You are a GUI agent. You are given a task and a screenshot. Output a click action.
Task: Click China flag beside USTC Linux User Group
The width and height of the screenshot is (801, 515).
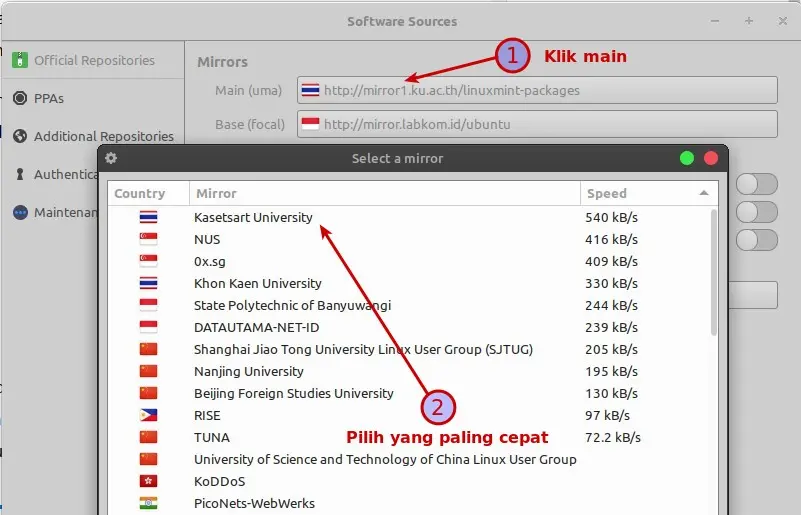[x=149, y=459]
